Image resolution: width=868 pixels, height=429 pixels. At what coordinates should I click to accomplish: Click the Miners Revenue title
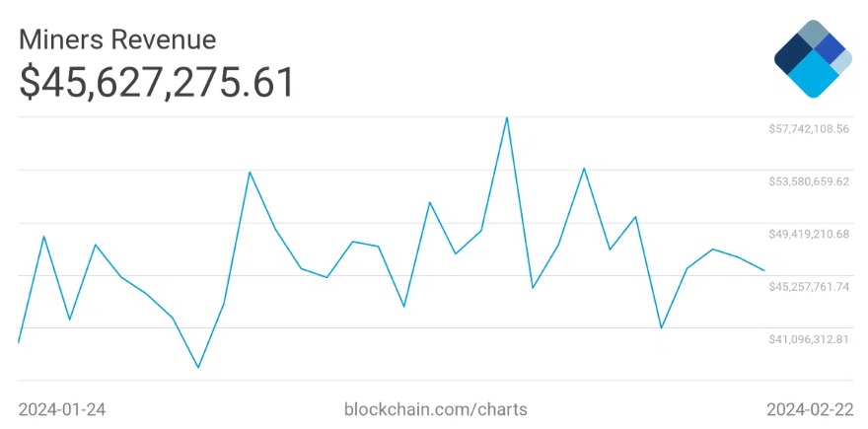117,39
